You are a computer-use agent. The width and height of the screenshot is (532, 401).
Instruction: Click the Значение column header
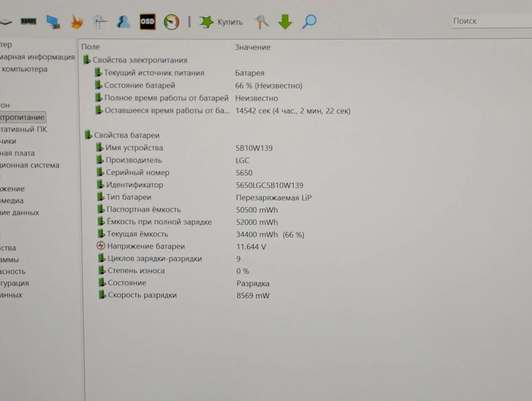(253, 47)
